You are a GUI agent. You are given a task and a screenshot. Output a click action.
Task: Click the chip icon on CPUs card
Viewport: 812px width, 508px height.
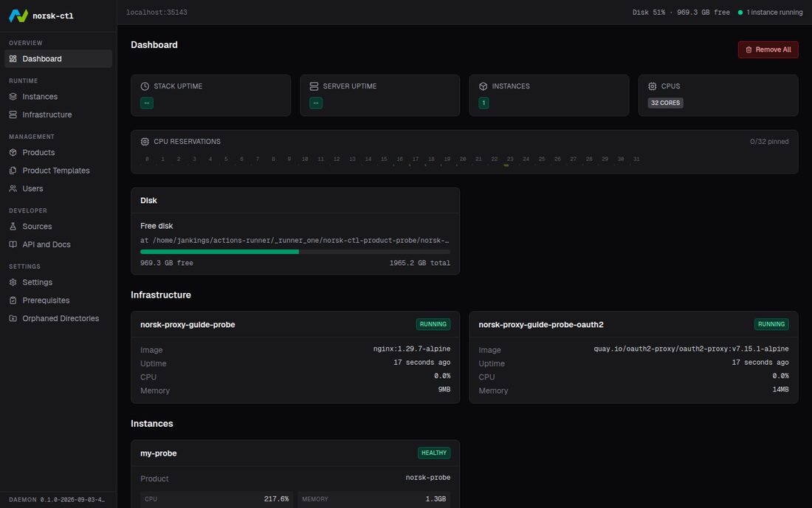click(653, 86)
